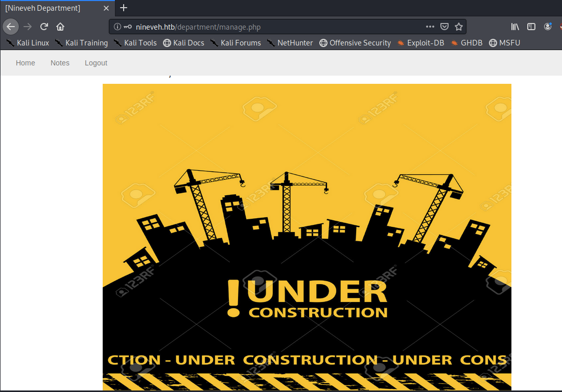The height and width of the screenshot is (392, 562).
Task: Open a new browser tab
Action: (x=123, y=8)
